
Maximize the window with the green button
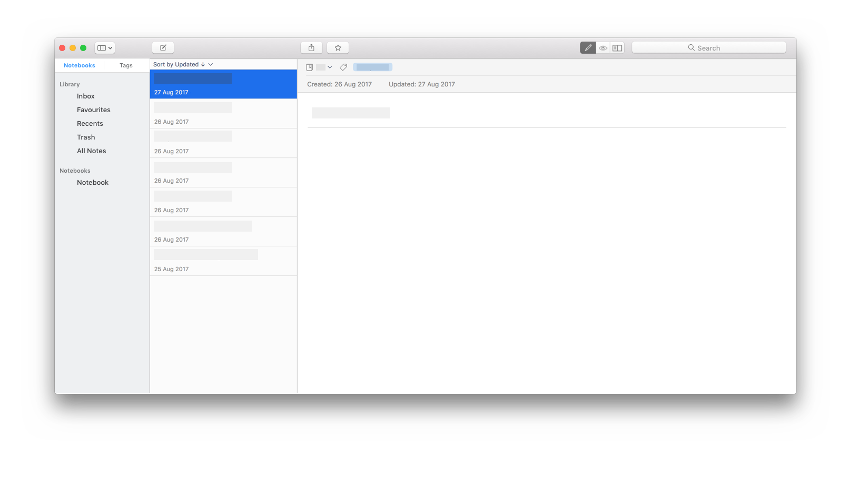click(x=83, y=48)
